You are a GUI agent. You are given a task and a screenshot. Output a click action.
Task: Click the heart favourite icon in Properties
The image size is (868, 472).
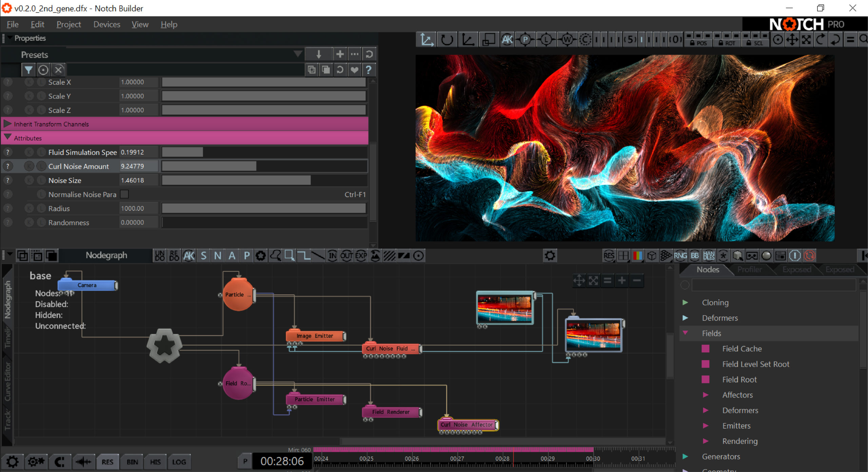pos(354,70)
